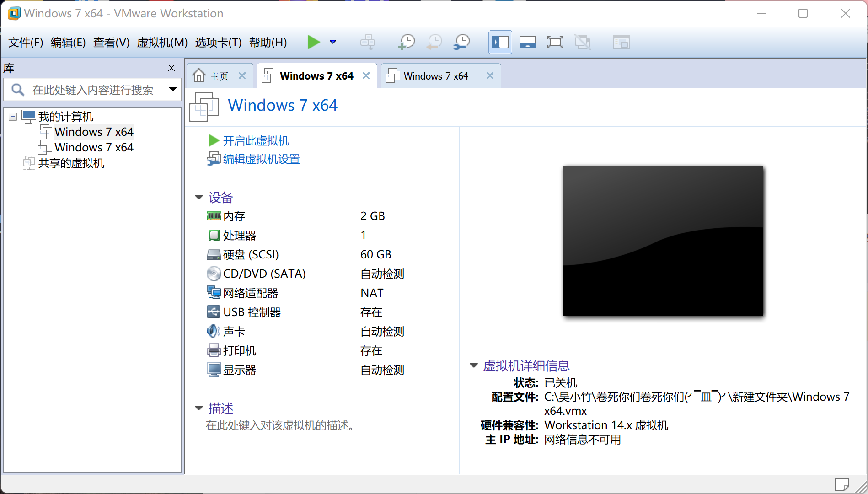Image resolution: width=868 pixels, height=494 pixels.
Task: Select the 处理器 device label
Action: point(240,236)
